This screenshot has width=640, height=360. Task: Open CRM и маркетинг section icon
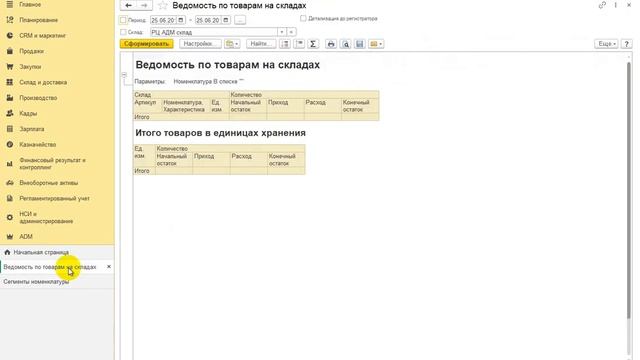(x=10, y=36)
